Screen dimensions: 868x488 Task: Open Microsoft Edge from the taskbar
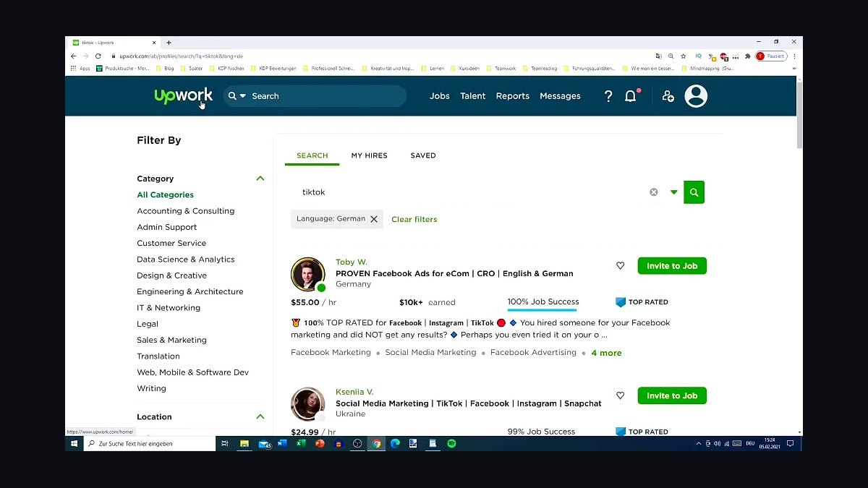coord(395,443)
